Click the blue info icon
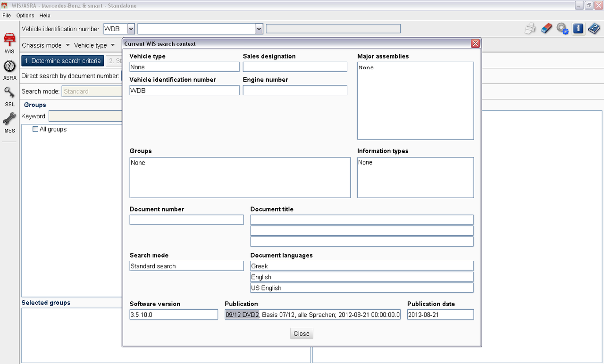This screenshot has height=364, width=604. (x=578, y=28)
